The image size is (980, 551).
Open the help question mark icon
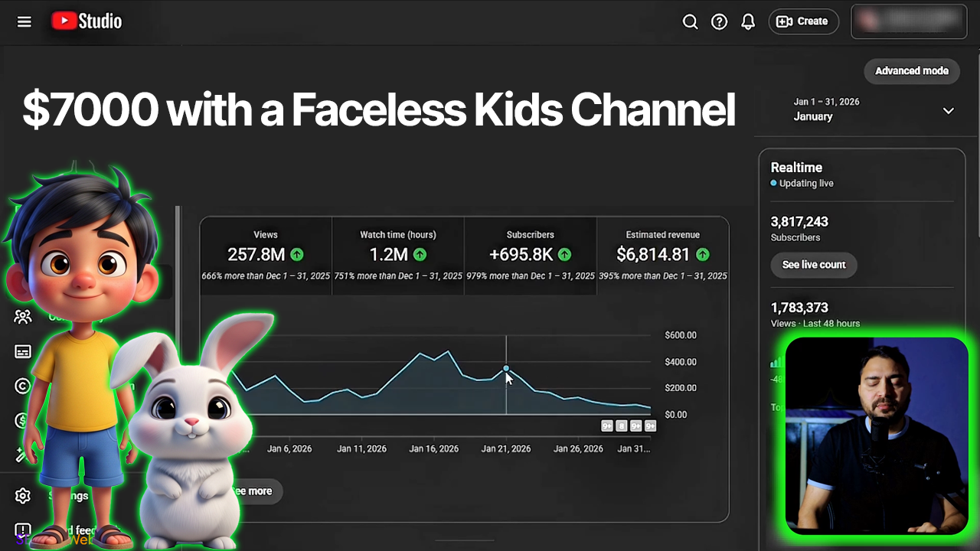pos(719,21)
